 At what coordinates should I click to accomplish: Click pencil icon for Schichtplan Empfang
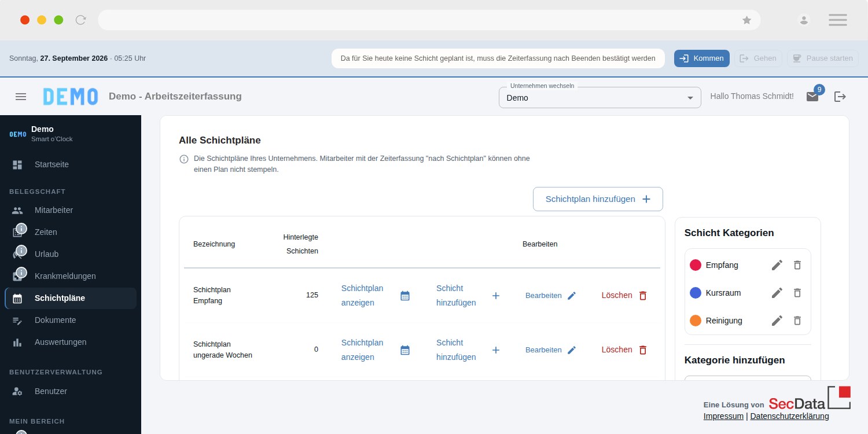pos(572,296)
